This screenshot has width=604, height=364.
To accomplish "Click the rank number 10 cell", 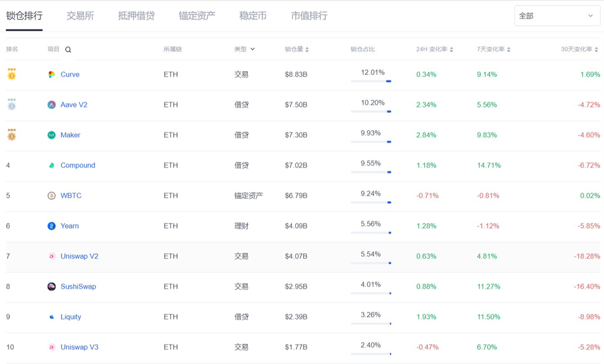I will (x=10, y=347).
